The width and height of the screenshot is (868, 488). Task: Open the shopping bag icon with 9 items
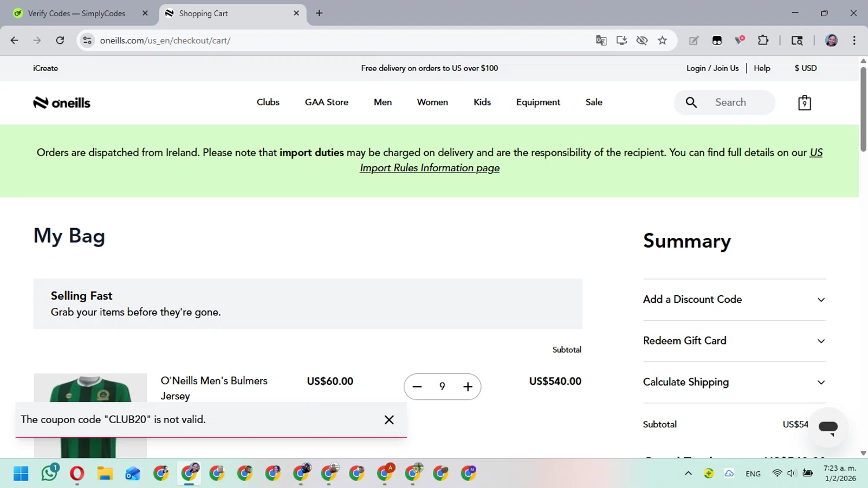tap(804, 102)
